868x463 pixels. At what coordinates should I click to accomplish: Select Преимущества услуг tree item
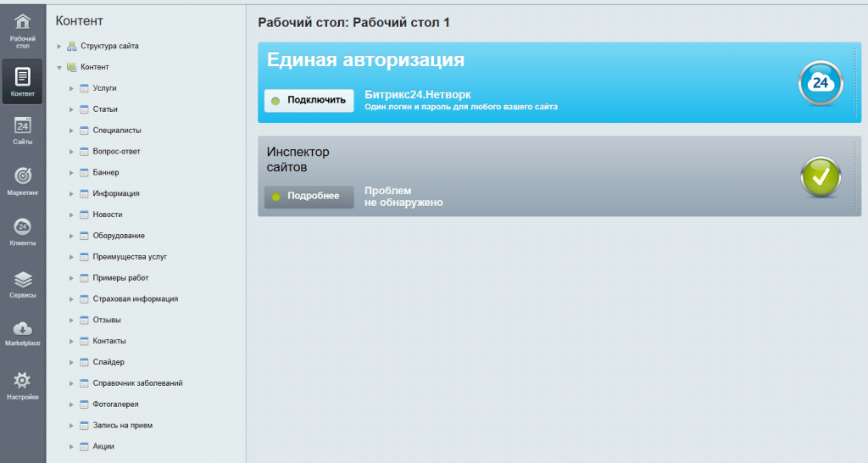[130, 256]
